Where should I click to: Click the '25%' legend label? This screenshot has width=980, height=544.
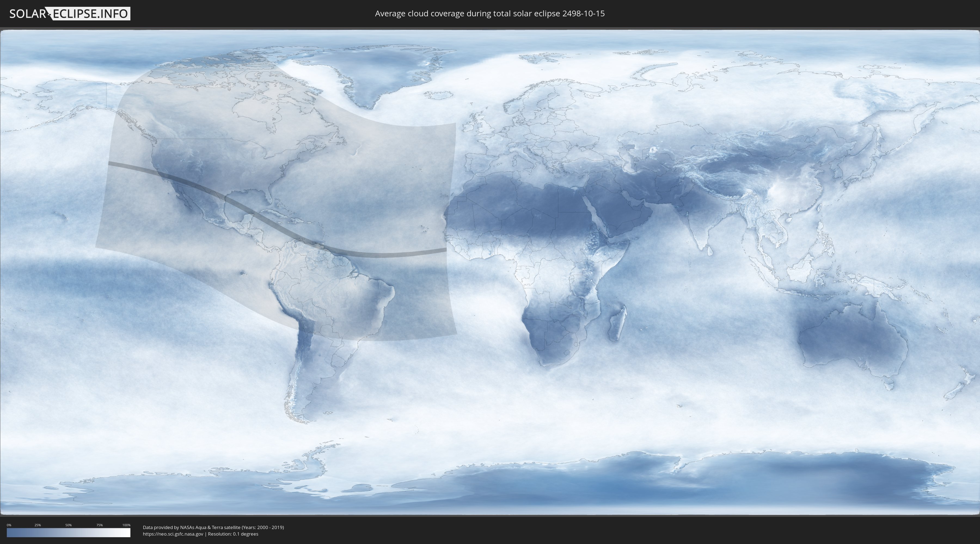38,525
